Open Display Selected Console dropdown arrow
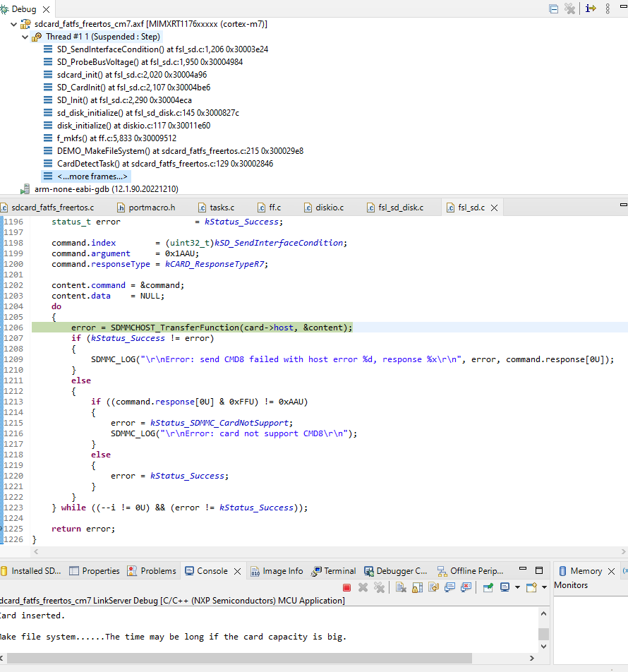 click(517, 587)
